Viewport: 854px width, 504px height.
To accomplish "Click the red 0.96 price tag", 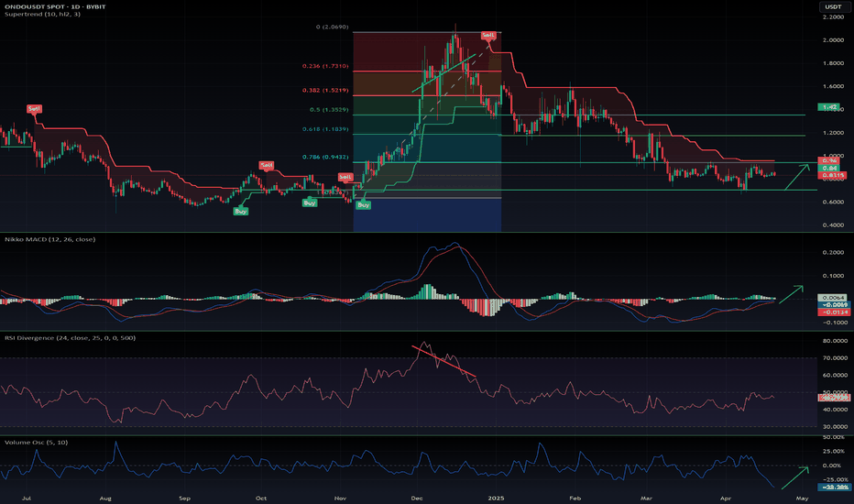I will point(829,160).
